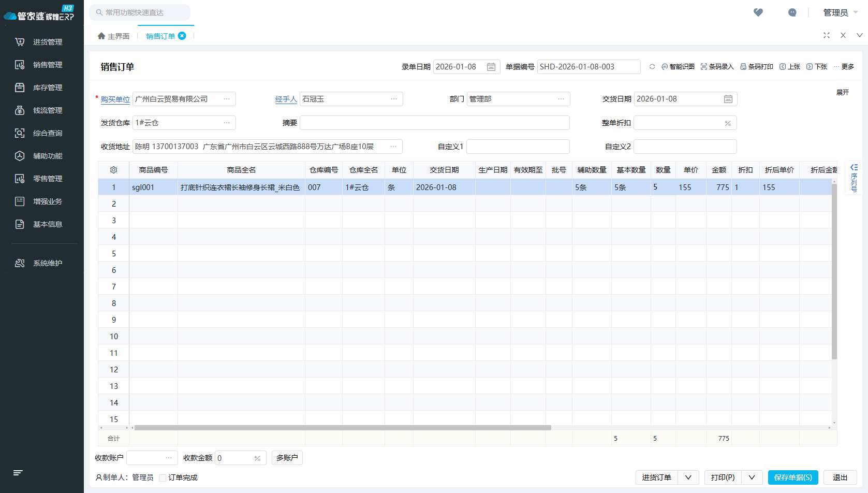Open the 收货地址 selector ellipsis
This screenshot has height=493, width=868.
[393, 147]
